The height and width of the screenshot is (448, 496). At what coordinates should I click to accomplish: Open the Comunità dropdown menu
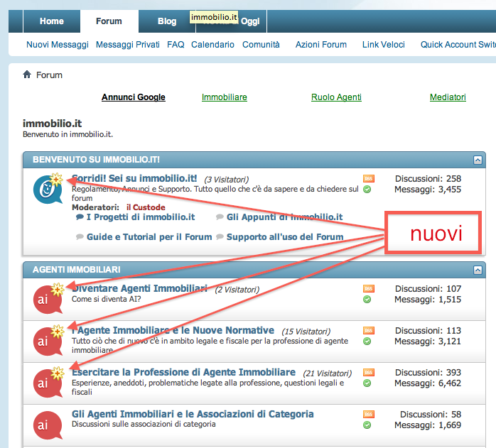point(261,44)
